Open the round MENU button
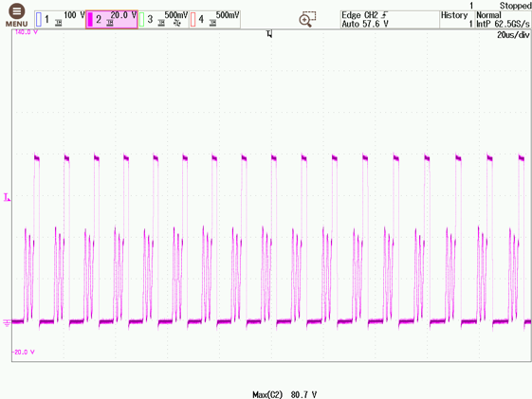Screen dimensions: 532x399 [x=16, y=15]
